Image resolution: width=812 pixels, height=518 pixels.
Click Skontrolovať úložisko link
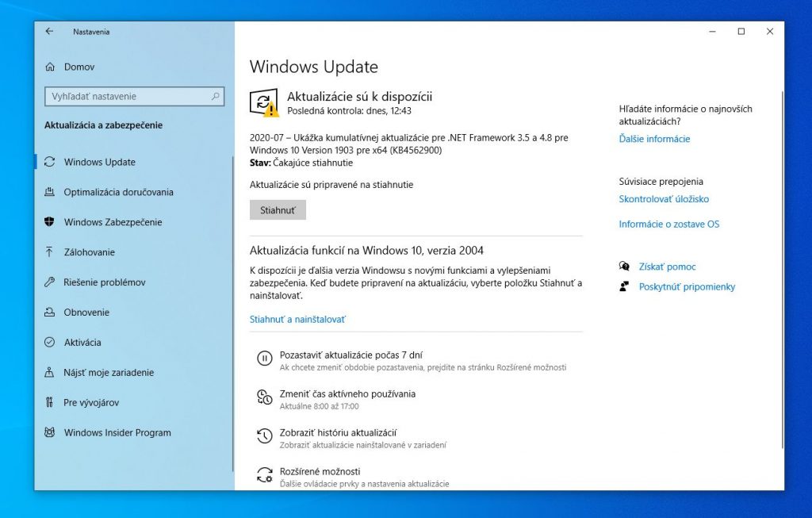664,200
